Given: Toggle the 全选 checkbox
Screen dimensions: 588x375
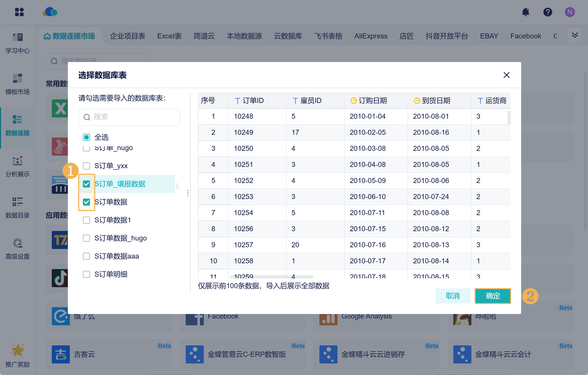Looking at the screenshot, I should 86,137.
